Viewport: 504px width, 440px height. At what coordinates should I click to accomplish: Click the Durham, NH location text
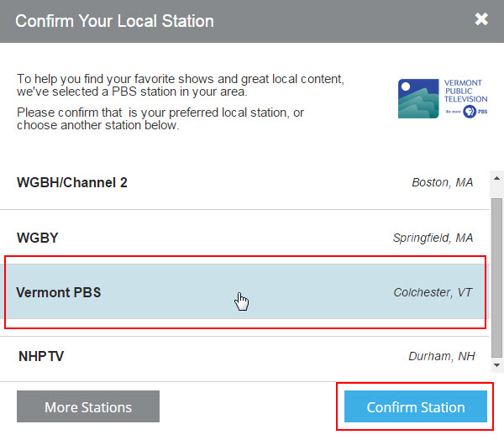tap(442, 356)
